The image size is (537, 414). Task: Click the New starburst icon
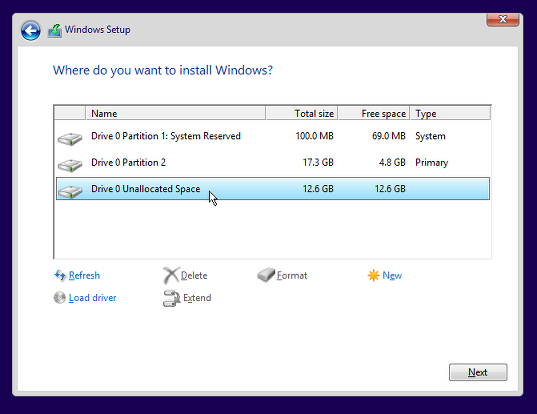coord(373,275)
